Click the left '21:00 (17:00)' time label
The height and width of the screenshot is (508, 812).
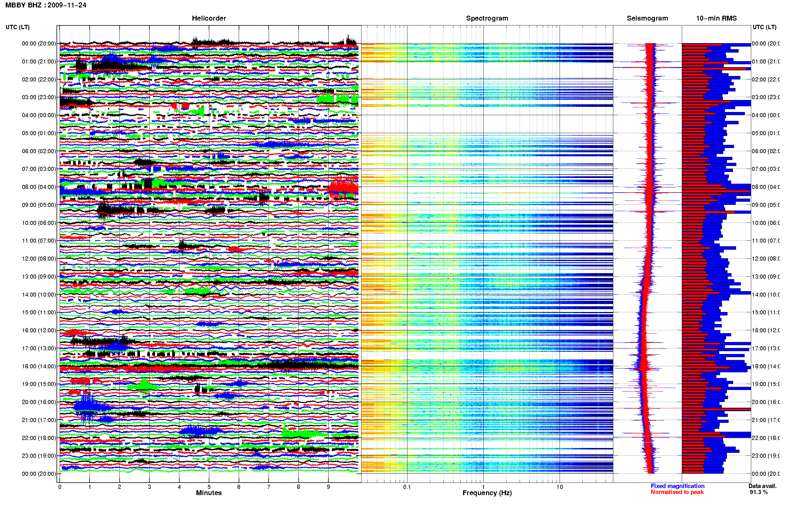point(39,420)
